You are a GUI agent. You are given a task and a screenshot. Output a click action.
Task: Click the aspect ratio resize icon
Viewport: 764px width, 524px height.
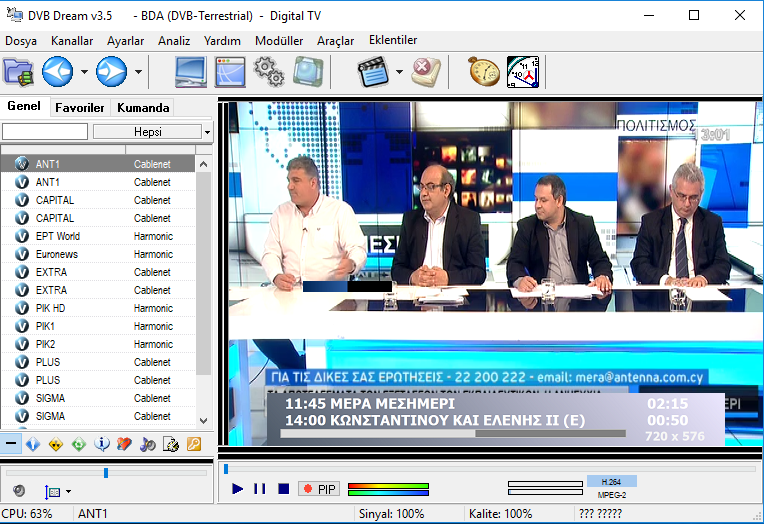pyautogui.click(x=53, y=491)
